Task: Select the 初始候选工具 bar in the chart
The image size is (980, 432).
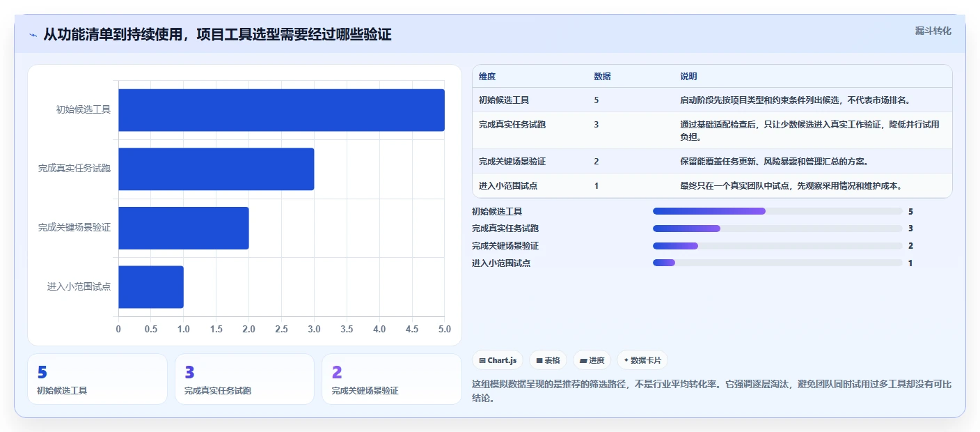Action: pos(281,110)
